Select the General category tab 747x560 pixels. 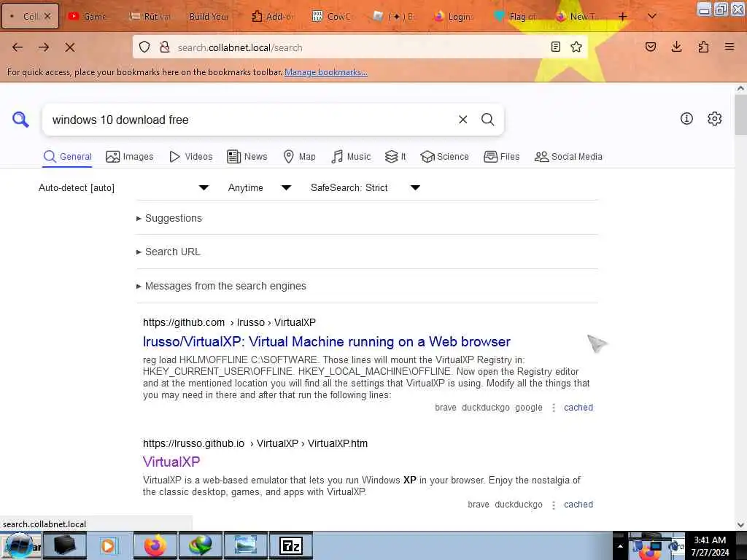tap(67, 157)
